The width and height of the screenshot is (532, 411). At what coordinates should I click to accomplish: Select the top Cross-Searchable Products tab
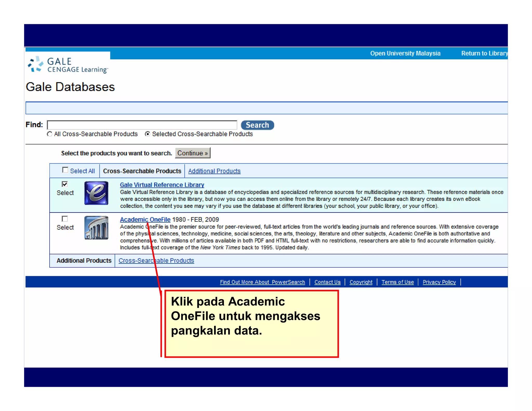point(142,171)
